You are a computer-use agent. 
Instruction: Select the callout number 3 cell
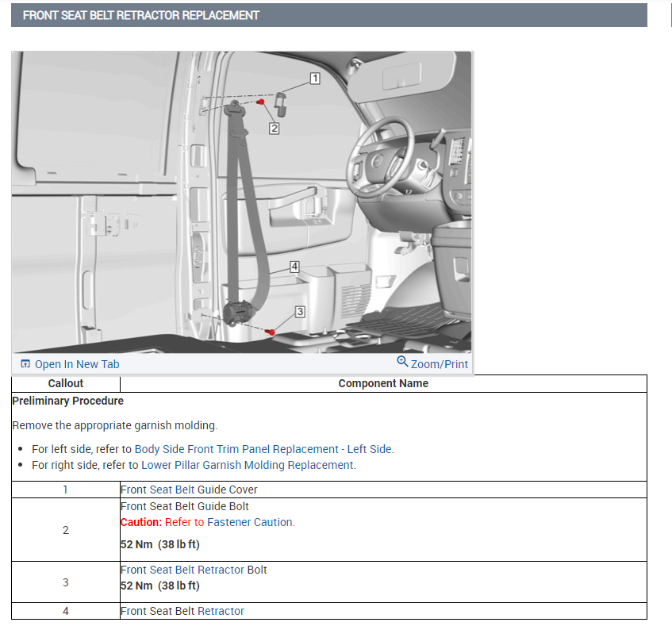66,582
